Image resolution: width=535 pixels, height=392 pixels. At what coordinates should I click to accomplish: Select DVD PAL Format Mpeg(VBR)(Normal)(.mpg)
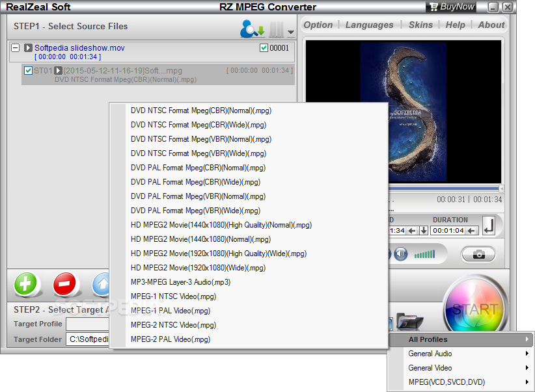(x=249, y=197)
